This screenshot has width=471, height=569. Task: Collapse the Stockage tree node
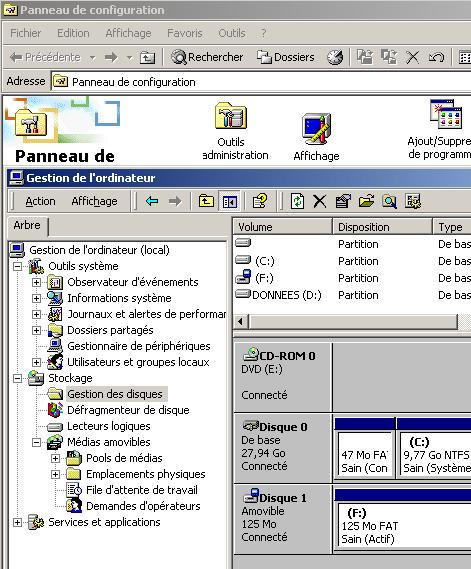tap(17, 378)
